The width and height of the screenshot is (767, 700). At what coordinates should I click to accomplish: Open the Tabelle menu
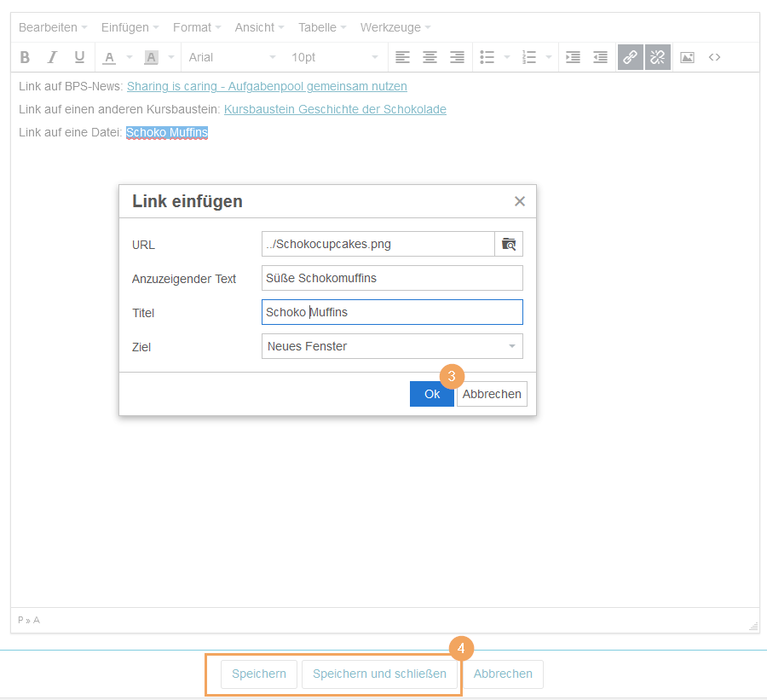318,26
